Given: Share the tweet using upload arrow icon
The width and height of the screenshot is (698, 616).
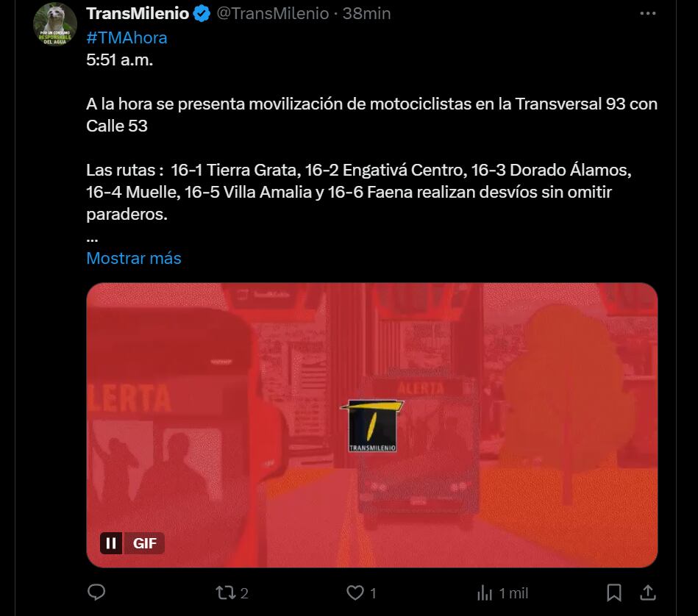Looking at the screenshot, I should (648, 592).
